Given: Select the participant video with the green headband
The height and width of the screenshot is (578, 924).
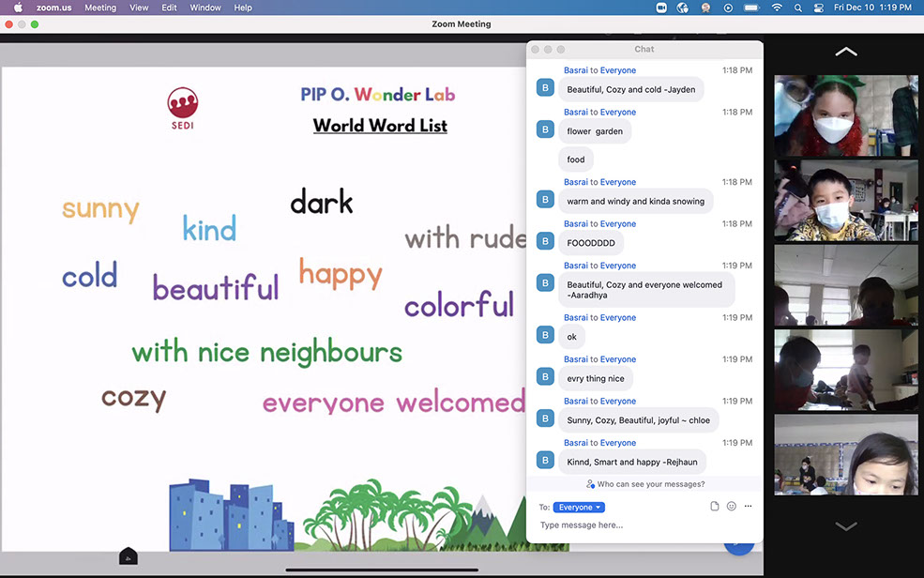Looking at the screenshot, I should point(845,115).
